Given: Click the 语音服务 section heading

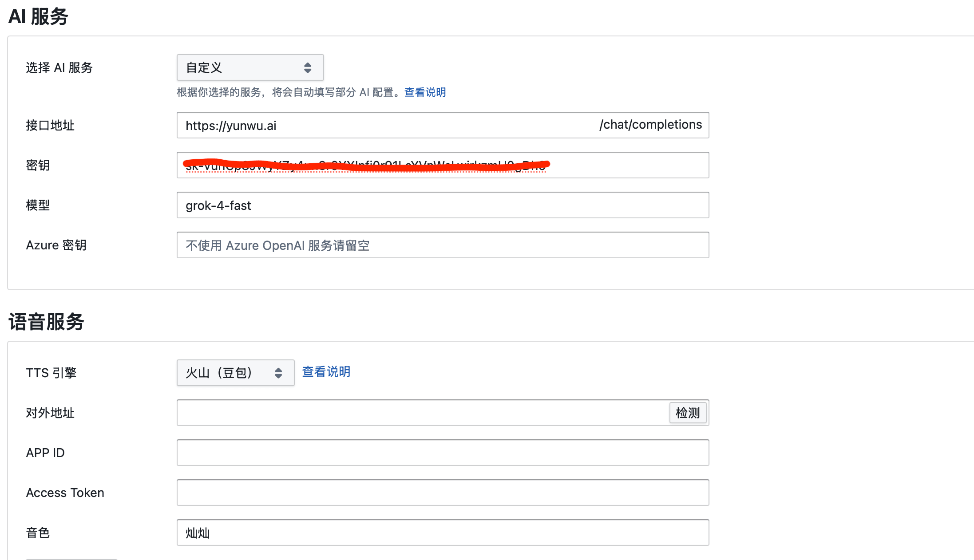Looking at the screenshot, I should [46, 322].
